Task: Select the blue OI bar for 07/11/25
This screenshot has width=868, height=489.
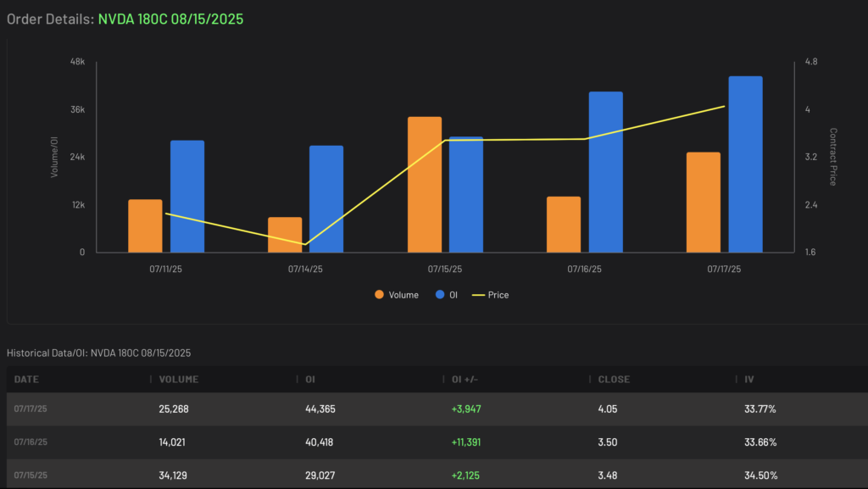Action: [187, 197]
